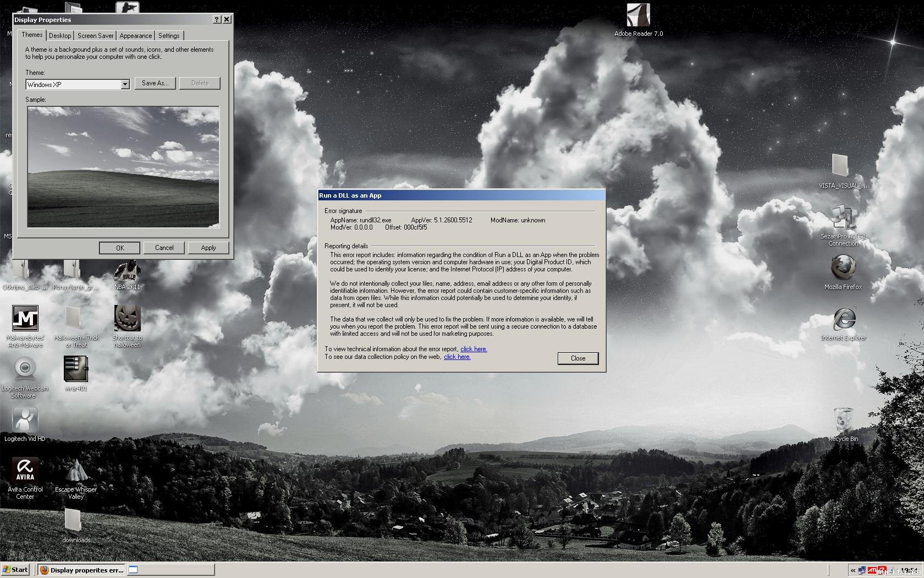Launch the NBA 2K11 shortcut
924x578 pixels.
(127, 275)
